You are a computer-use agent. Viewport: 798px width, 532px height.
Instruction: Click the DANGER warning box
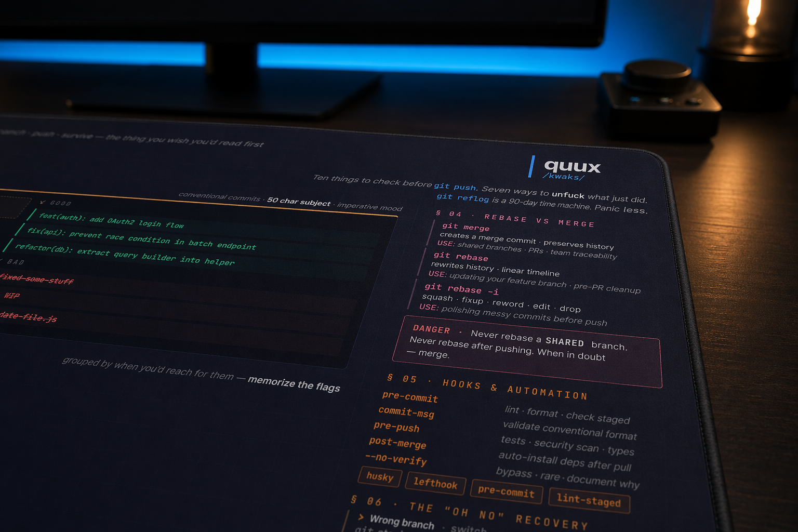(x=527, y=344)
